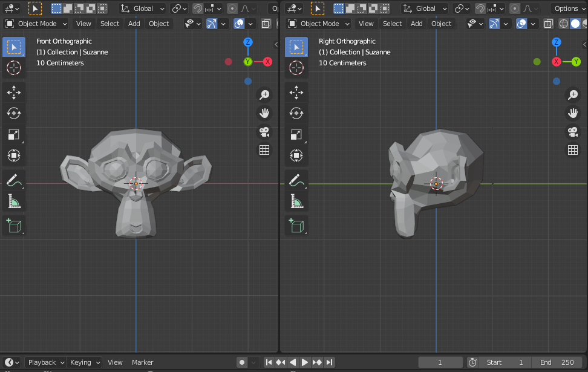588x372 pixels.
Task: Open Keying dropdown in timeline
Action: 85,362
